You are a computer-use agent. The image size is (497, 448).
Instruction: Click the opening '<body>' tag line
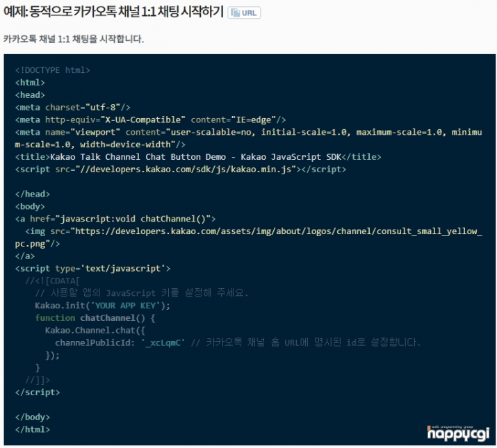coord(30,206)
